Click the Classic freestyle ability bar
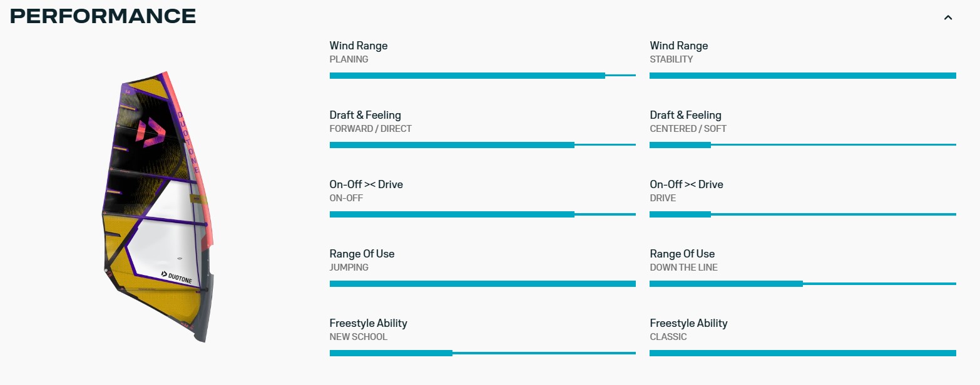The height and width of the screenshot is (385, 980). click(x=803, y=353)
